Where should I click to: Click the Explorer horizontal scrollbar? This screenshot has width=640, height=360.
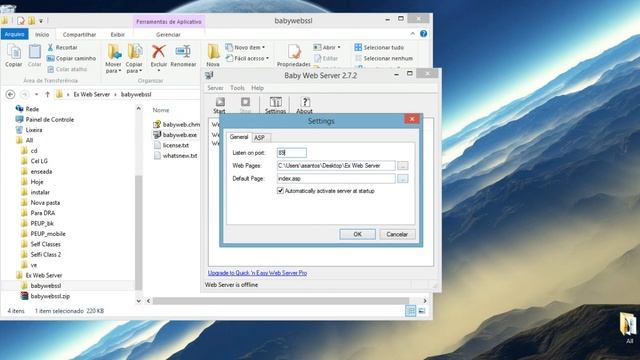[x=281, y=301]
